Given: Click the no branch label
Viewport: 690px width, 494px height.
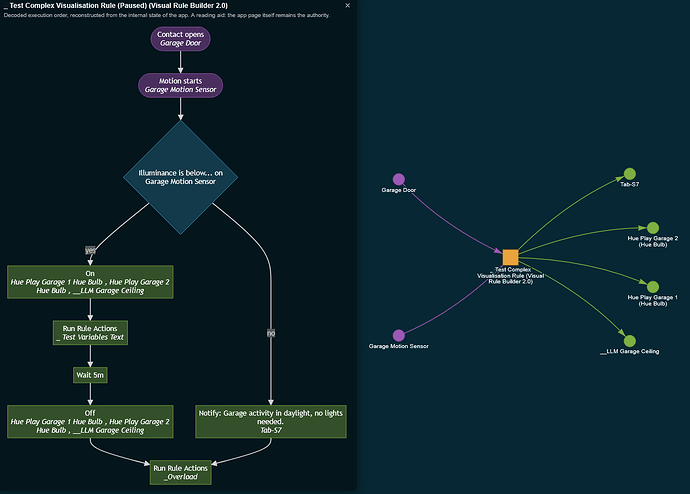Looking at the screenshot, I should coord(271,333).
